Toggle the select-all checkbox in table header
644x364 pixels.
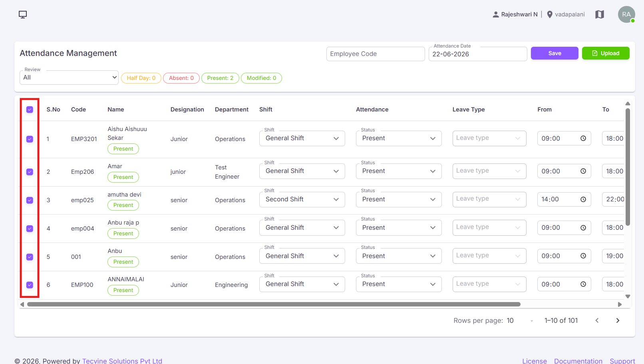30,109
